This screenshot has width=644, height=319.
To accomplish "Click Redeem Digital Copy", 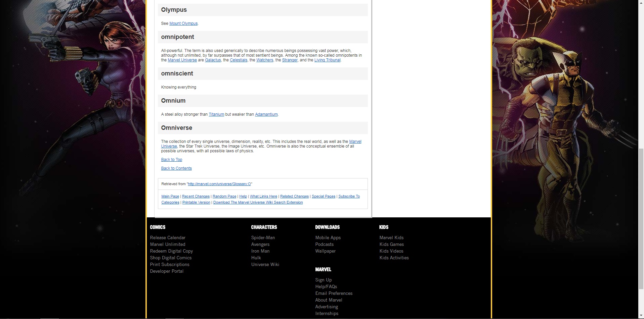I will coord(171,251).
